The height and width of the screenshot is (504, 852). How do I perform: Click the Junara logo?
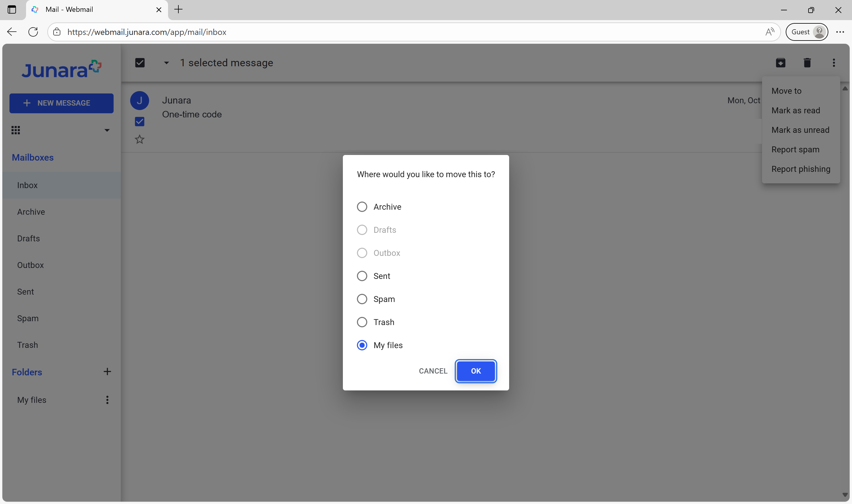[x=62, y=69]
